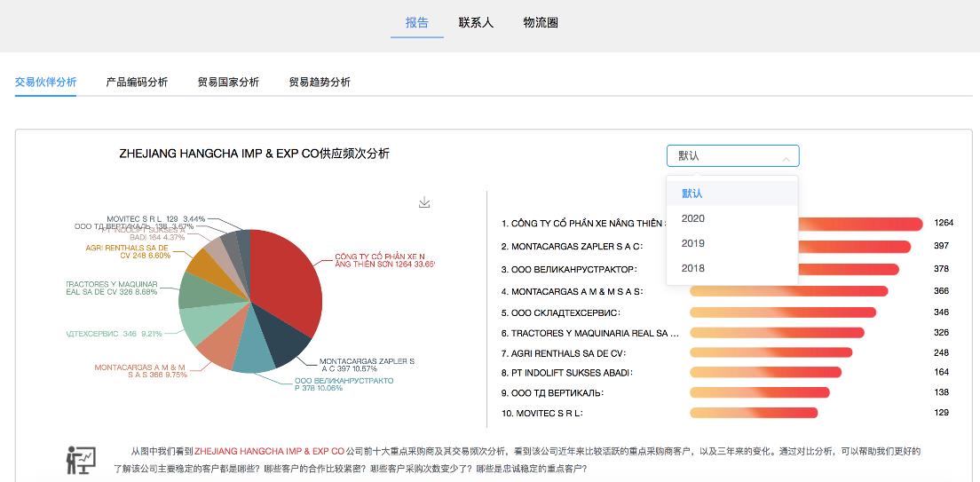The width and height of the screenshot is (980, 482).
Task: Click the ООО ТД ВЕРТИКАЛЬ bar
Action: (x=759, y=392)
